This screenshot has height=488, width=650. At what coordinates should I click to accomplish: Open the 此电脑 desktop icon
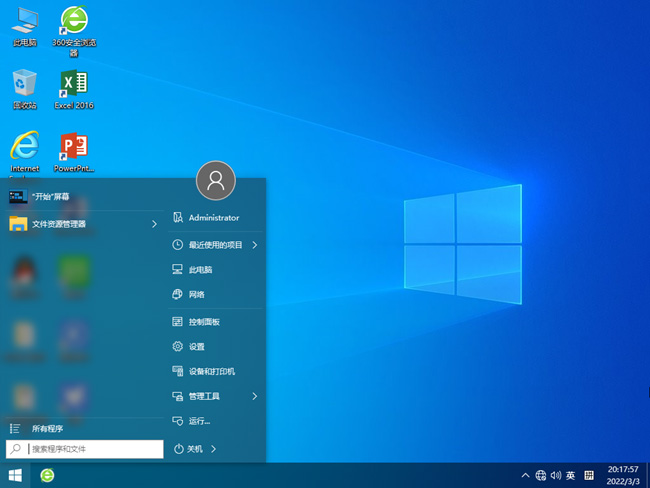tap(25, 27)
